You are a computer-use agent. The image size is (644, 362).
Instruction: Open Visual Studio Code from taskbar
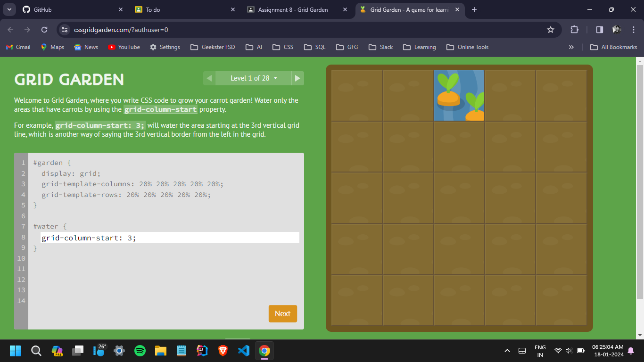pyautogui.click(x=243, y=351)
